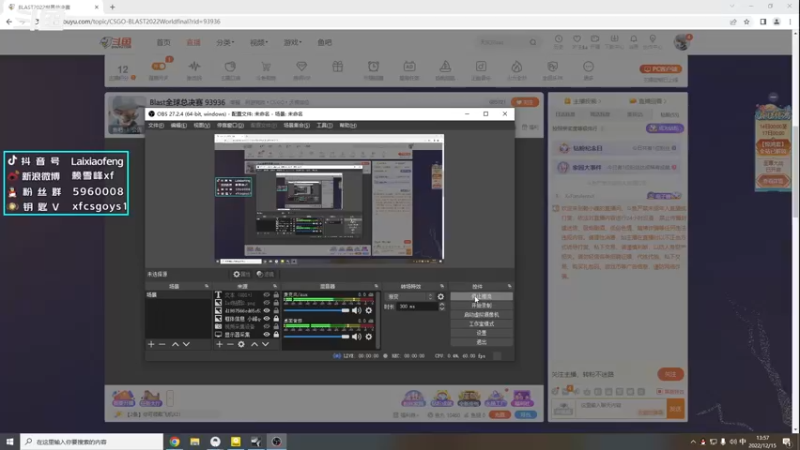800x450 pixels.
Task: Toggle visibility of the fourth image source
Action: 266,318
